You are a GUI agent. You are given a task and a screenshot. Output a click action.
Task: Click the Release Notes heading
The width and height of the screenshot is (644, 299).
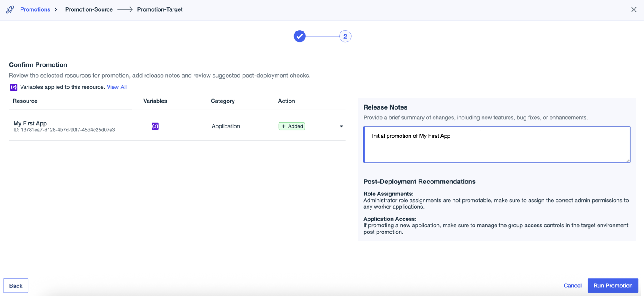coord(385,107)
